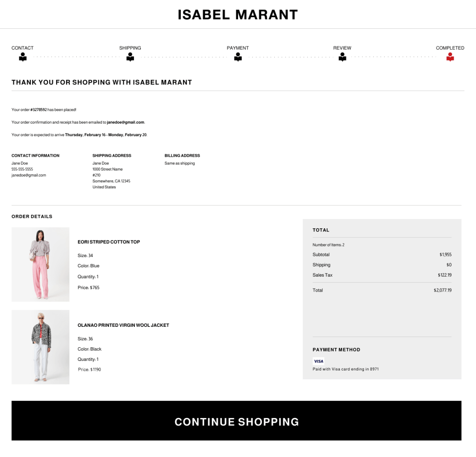Click Olanao Printed Virgin Wool Jacket title
This screenshot has width=476, height=457.
[123, 325]
